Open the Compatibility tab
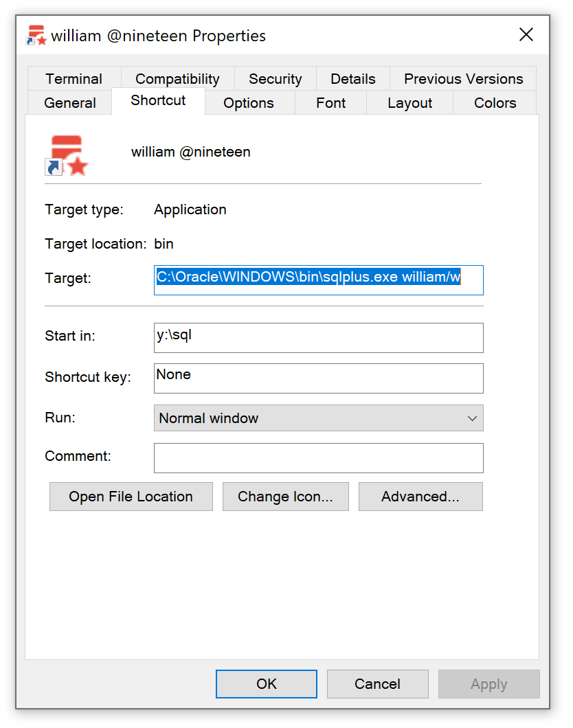 [177, 79]
